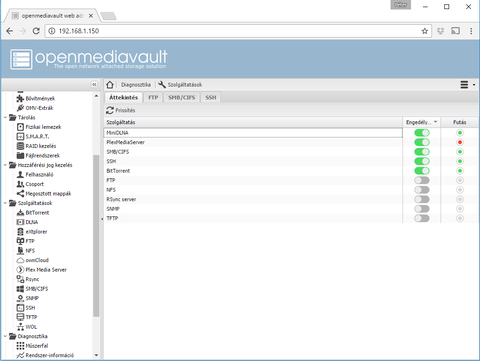This screenshot has width=480, height=361.
Task: Open BitTorrent download icon in sidebar
Action: (x=20, y=212)
